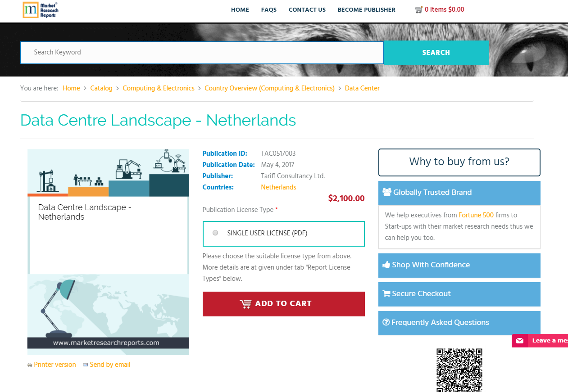Open the QR code image

(x=459, y=370)
